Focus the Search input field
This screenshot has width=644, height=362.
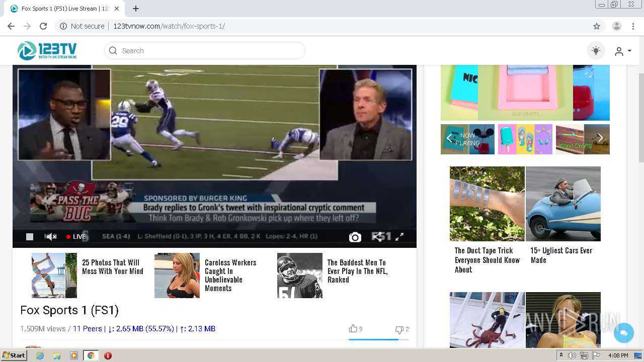(205, 51)
